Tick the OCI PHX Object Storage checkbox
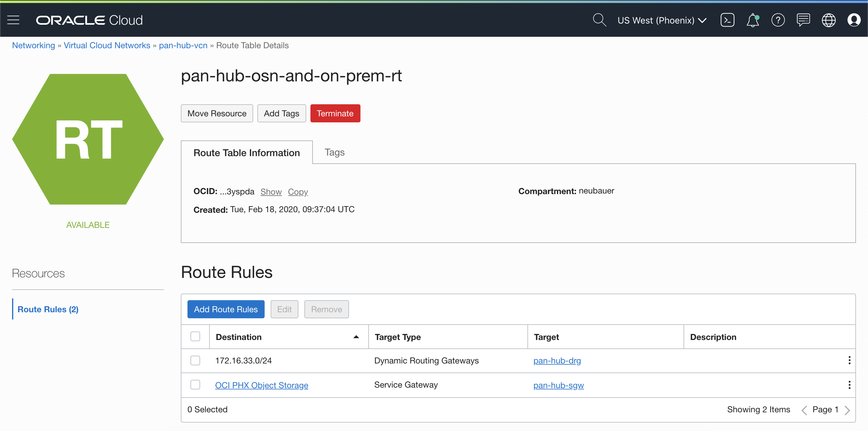This screenshot has height=431, width=868. click(195, 385)
